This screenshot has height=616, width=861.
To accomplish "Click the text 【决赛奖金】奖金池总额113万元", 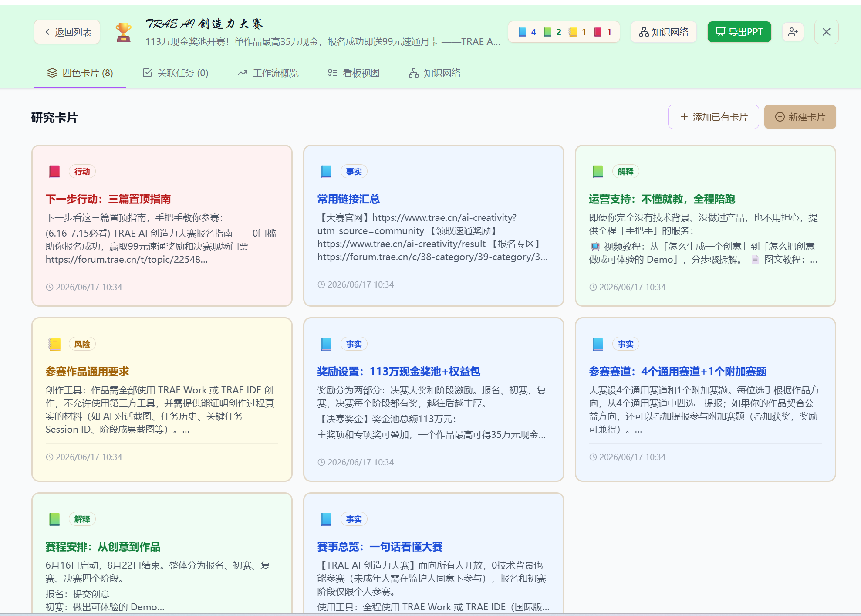I will point(387,419).
